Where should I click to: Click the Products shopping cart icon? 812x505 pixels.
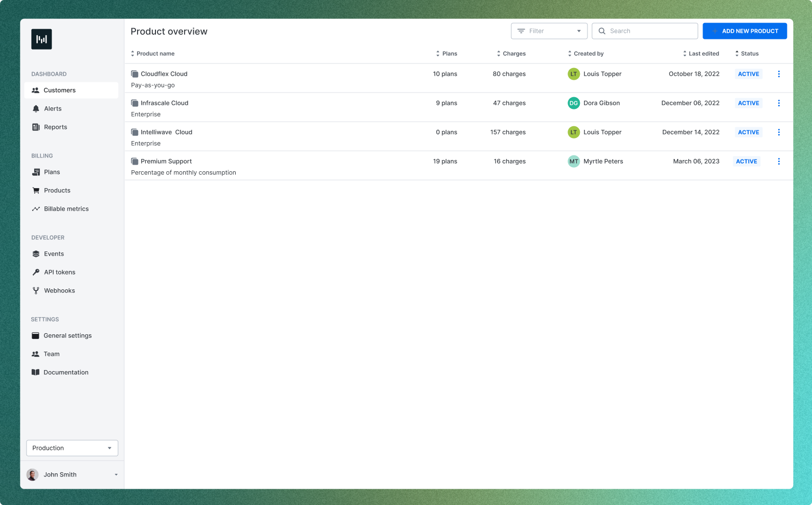click(x=36, y=191)
